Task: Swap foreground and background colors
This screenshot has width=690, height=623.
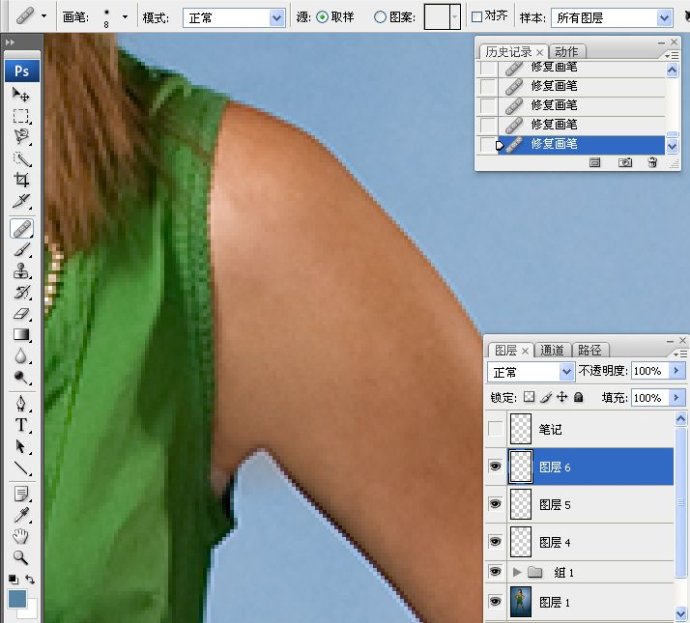Action: tap(30, 579)
